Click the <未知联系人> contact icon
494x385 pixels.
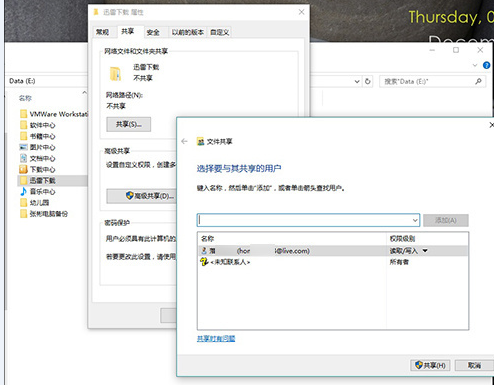(204, 262)
